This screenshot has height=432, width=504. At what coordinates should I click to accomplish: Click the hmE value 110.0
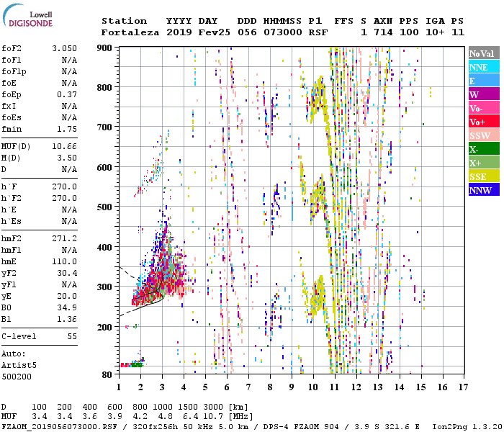[x=64, y=261]
